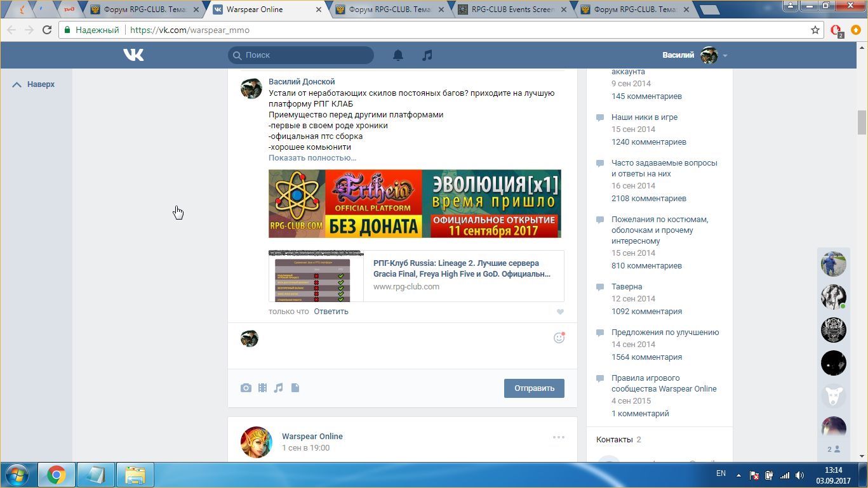Click Ответить under the comment
Screen dimensions: 868x488
pyautogui.click(x=331, y=312)
